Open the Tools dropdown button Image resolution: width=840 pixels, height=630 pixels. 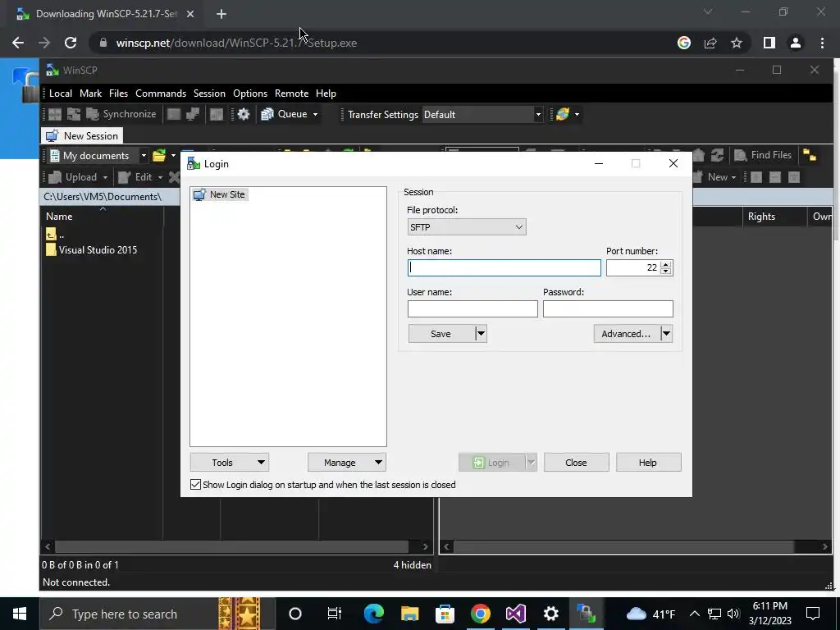(x=230, y=463)
